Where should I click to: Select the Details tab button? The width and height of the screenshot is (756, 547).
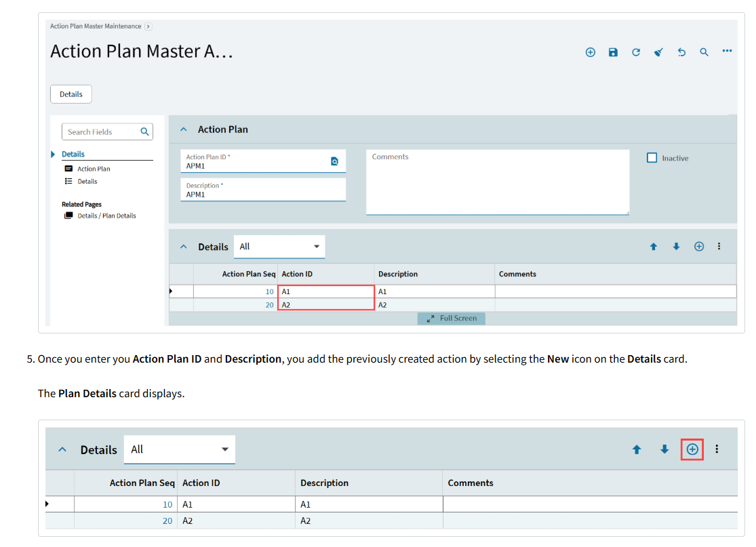(x=71, y=94)
